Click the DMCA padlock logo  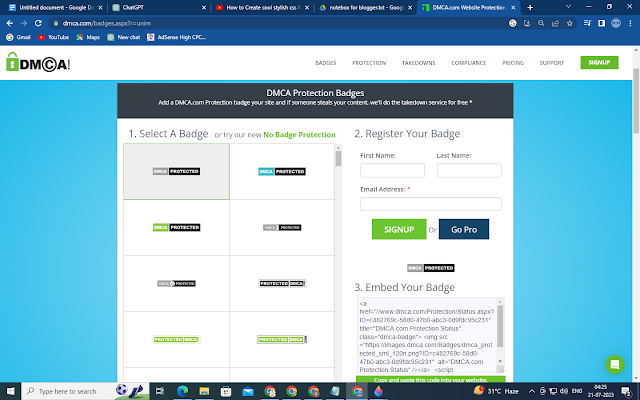pyautogui.click(x=38, y=62)
